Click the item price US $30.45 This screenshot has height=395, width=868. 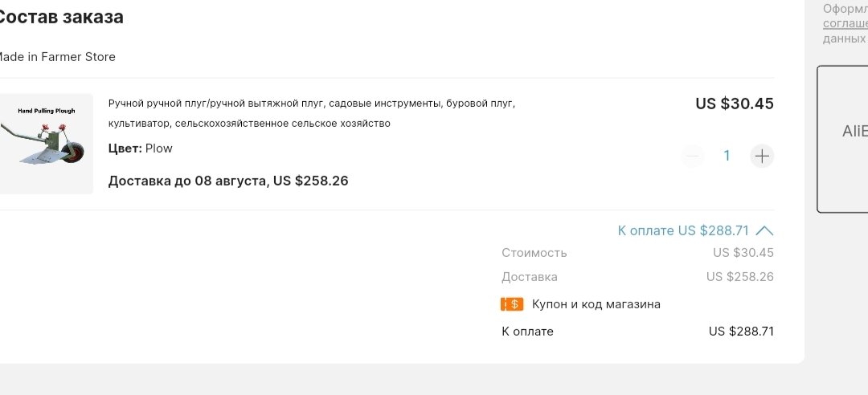pos(735,104)
